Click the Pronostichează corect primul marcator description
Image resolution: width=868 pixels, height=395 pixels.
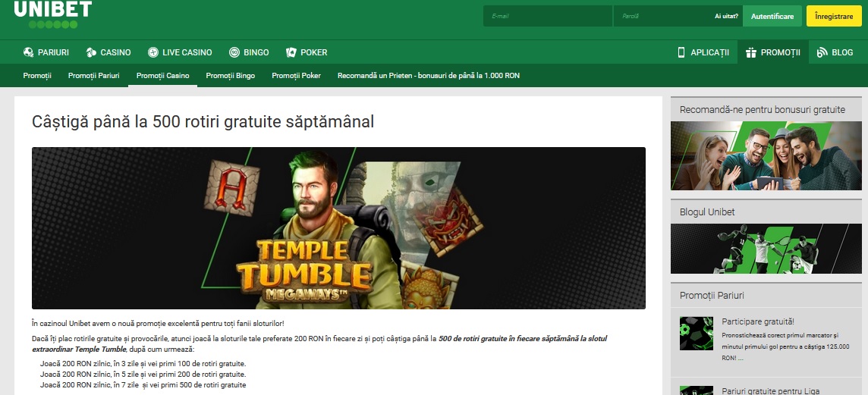tap(785, 347)
